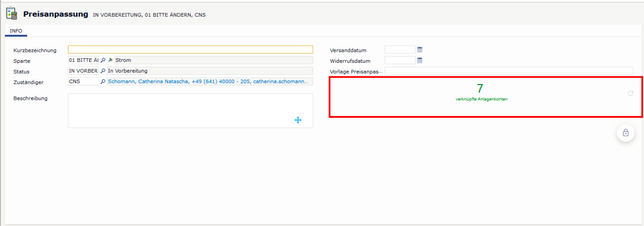
Task: Click the Preisanpassung clipboard icon in header
Action: pos(12,14)
